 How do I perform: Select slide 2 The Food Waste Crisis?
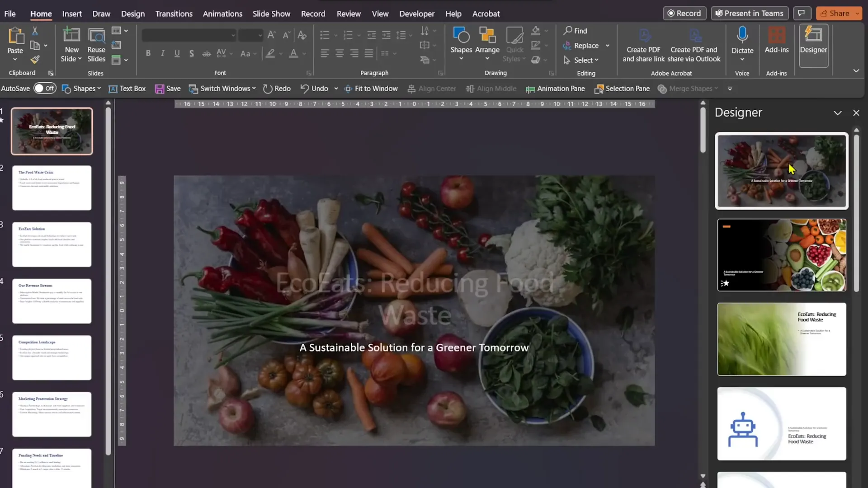52,188
